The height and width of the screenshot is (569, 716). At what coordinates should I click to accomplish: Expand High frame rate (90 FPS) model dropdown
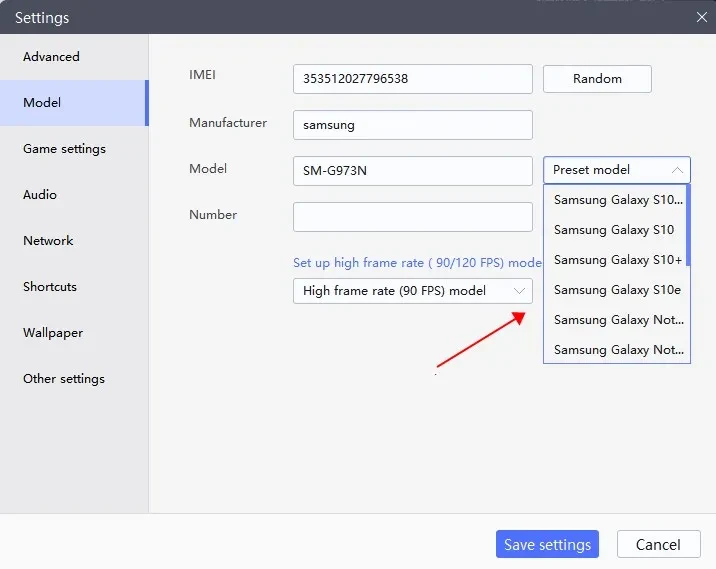coord(413,291)
